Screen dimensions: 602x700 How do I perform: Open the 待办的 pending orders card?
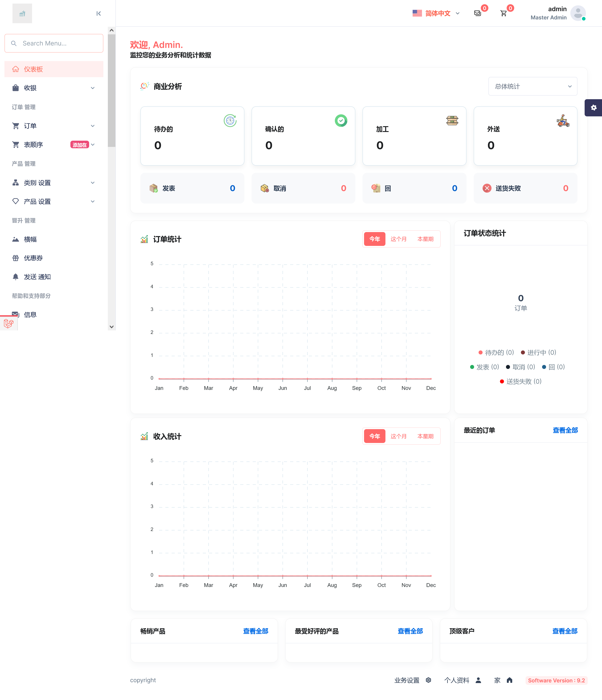pyautogui.click(x=192, y=136)
